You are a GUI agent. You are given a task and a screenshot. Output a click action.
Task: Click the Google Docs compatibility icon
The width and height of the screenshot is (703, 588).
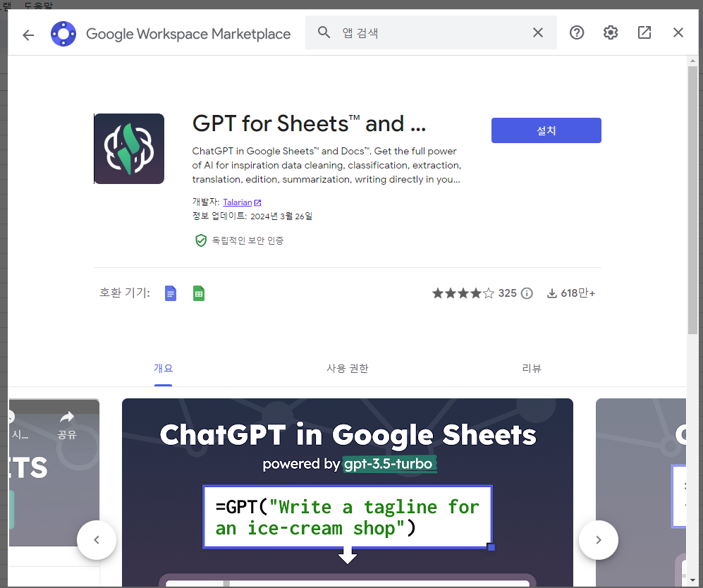click(x=171, y=293)
